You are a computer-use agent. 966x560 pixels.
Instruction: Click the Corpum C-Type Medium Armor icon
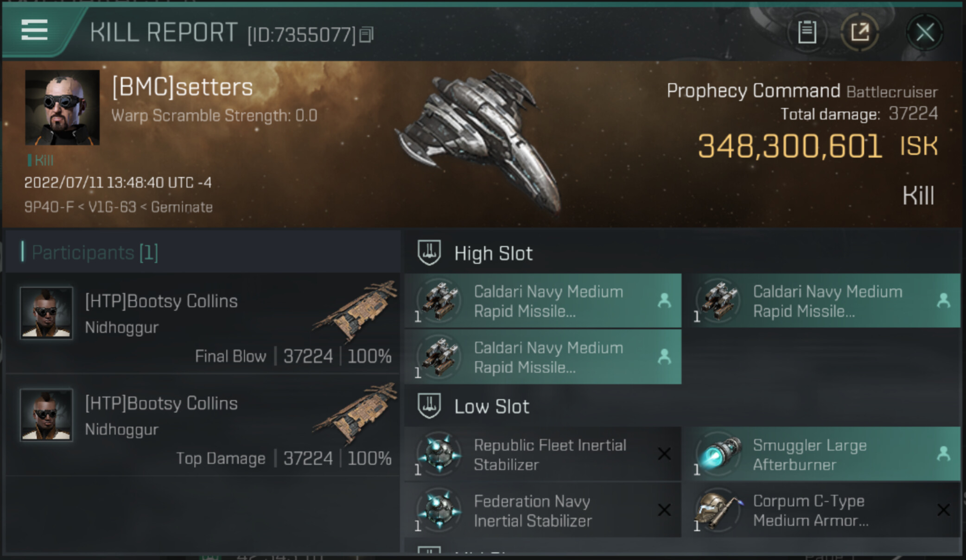tap(718, 510)
